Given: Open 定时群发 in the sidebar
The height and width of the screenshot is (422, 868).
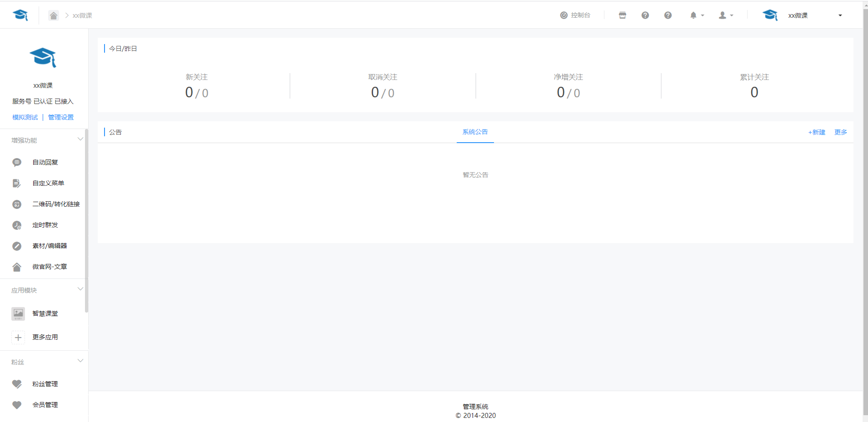Looking at the screenshot, I should 45,225.
